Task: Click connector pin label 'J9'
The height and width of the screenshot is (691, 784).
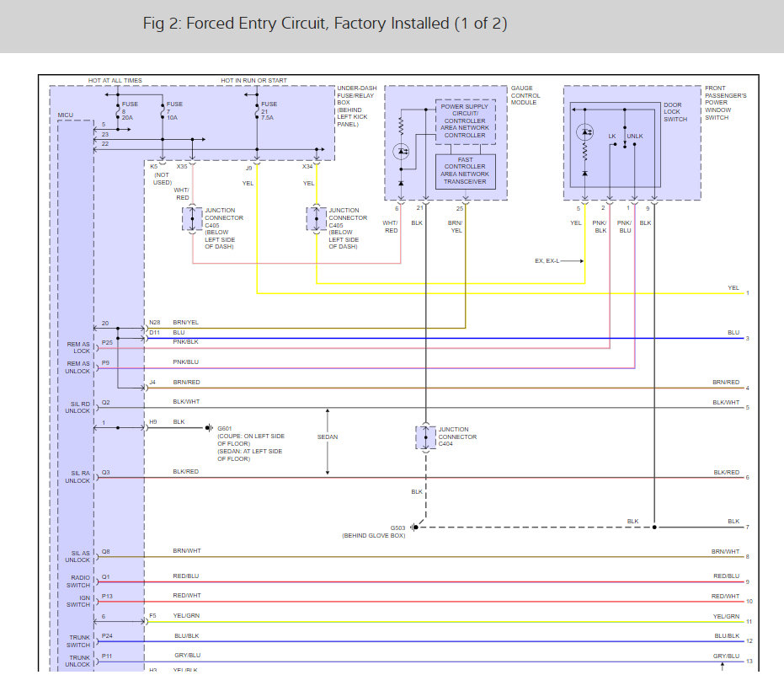Action: coord(248,169)
